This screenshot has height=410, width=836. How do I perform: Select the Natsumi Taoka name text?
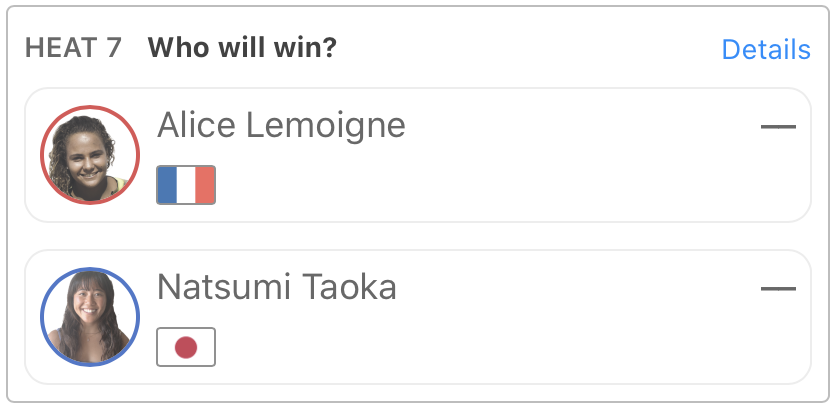(277, 287)
